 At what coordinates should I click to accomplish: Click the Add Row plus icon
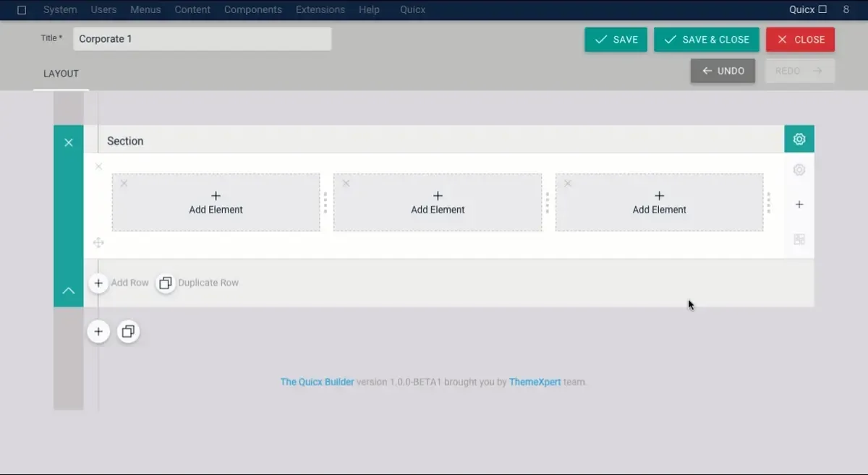pyautogui.click(x=98, y=283)
